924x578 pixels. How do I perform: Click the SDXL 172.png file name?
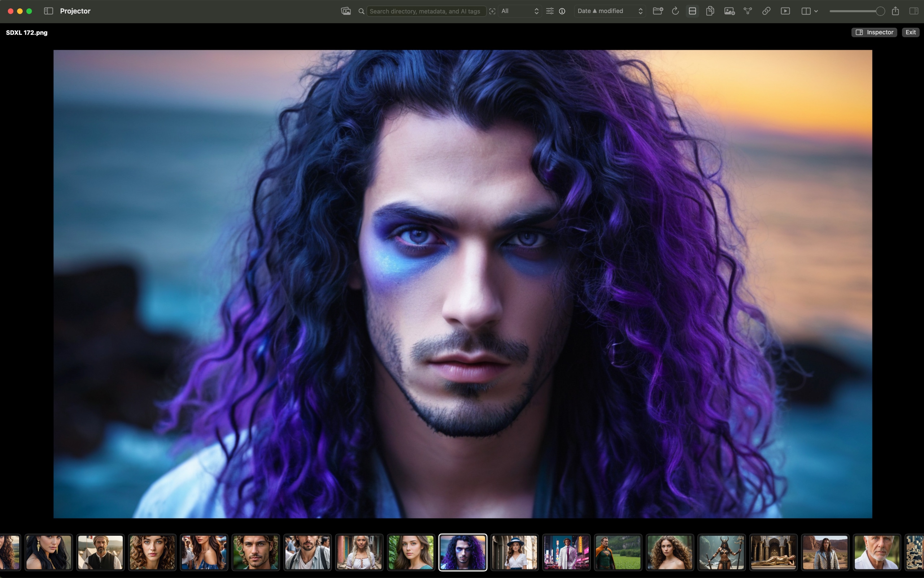coord(27,33)
